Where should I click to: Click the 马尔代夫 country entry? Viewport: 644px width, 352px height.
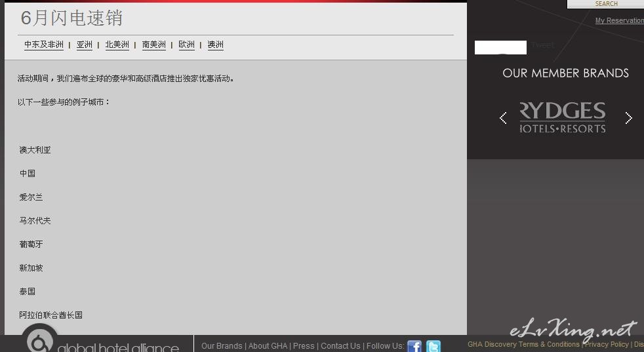point(35,220)
